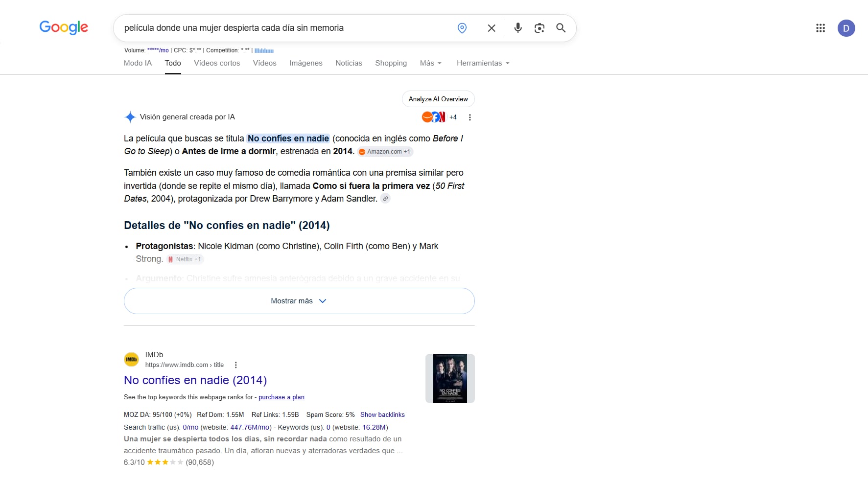Click the volume *****/mo link under search bar

(x=158, y=50)
